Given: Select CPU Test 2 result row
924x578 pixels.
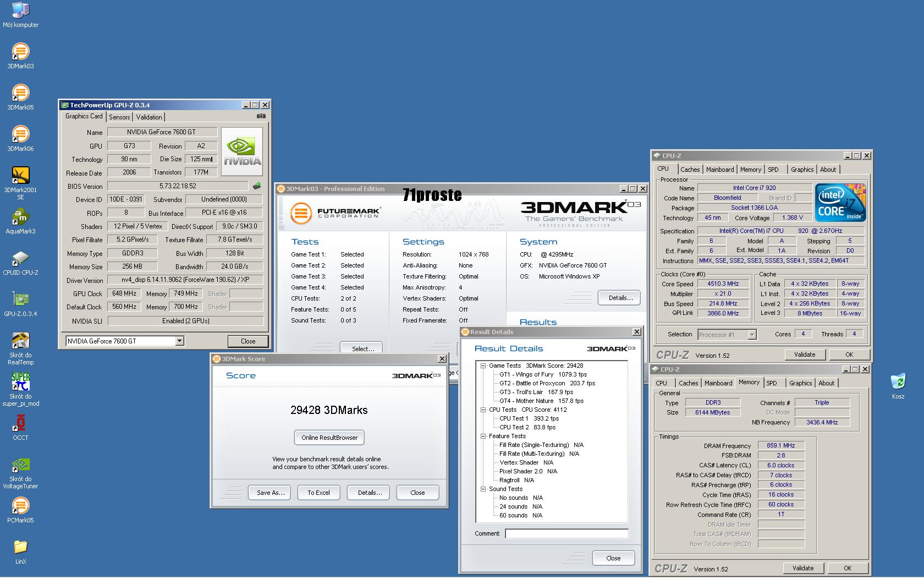Looking at the screenshot, I should coord(527,427).
